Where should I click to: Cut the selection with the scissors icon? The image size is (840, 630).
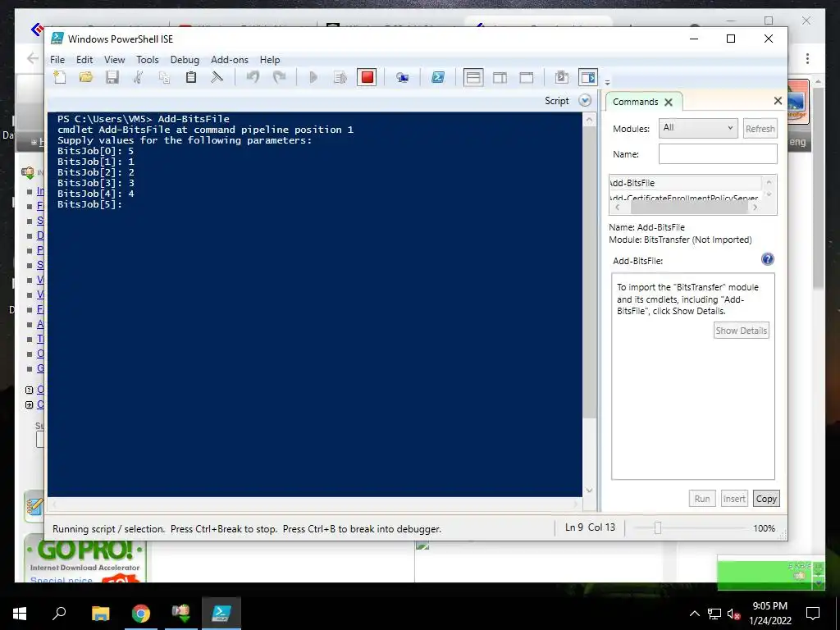(138, 78)
